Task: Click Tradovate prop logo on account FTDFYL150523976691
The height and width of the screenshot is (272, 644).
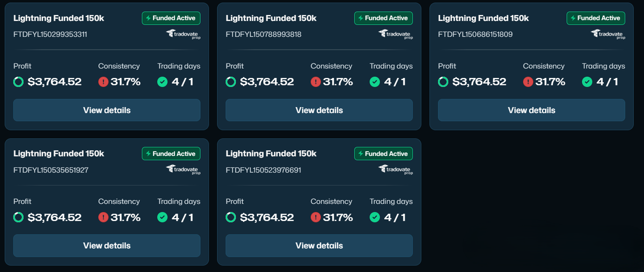Action: click(x=396, y=170)
